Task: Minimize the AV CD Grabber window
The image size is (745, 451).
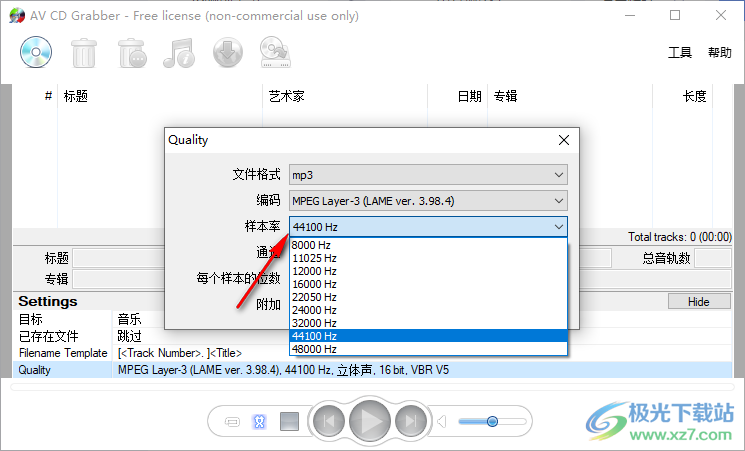Action: pos(630,15)
